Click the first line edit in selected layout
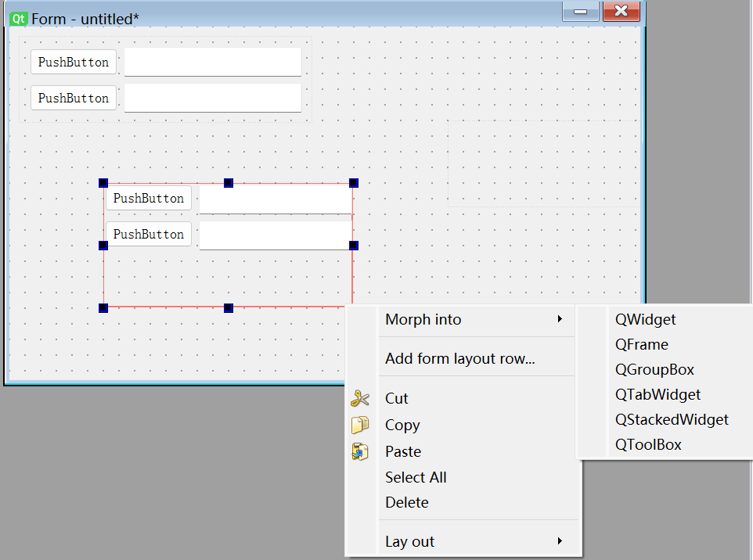 [276, 199]
